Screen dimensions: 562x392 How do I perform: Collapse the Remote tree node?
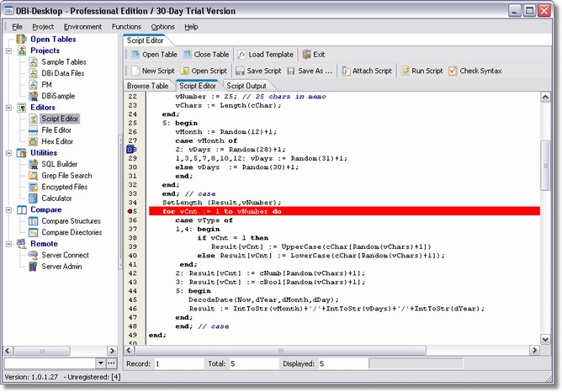[8, 244]
